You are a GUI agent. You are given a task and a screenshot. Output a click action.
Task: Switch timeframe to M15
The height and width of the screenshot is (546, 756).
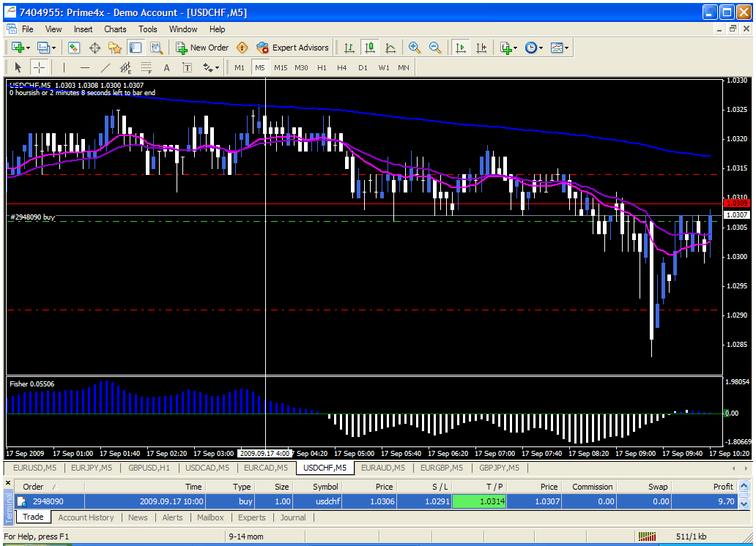coord(281,68)
